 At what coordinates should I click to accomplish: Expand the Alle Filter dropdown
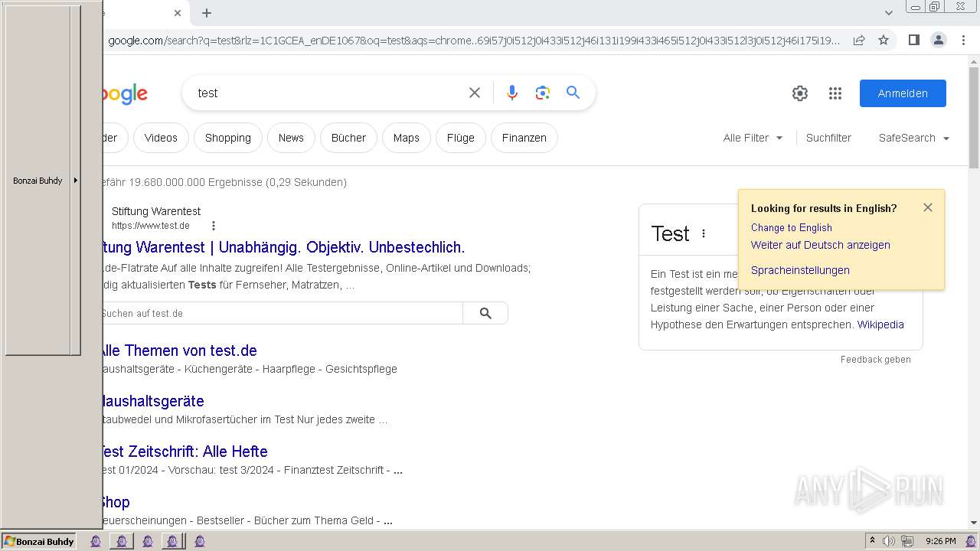[x=753, y=138]
